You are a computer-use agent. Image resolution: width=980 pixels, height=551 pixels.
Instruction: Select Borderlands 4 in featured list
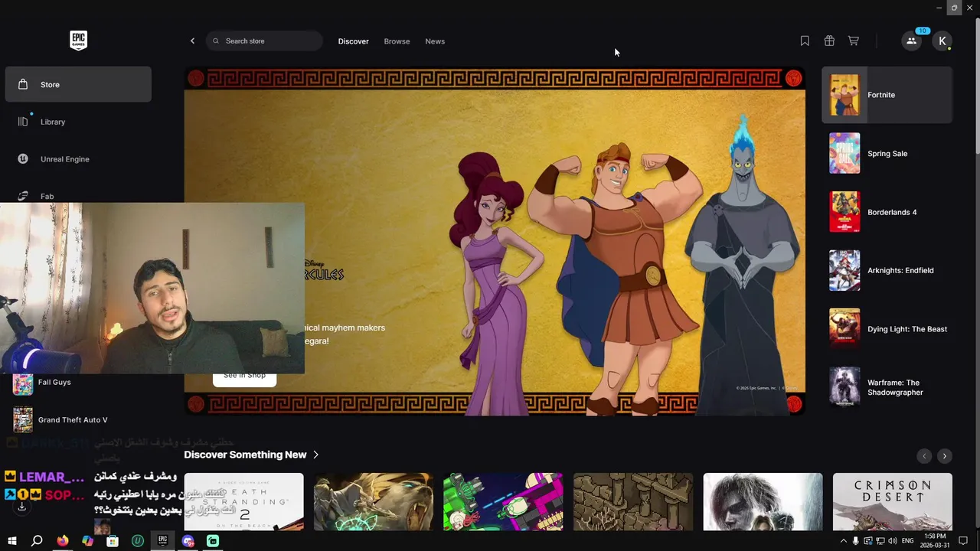click(x=887, y=212)
